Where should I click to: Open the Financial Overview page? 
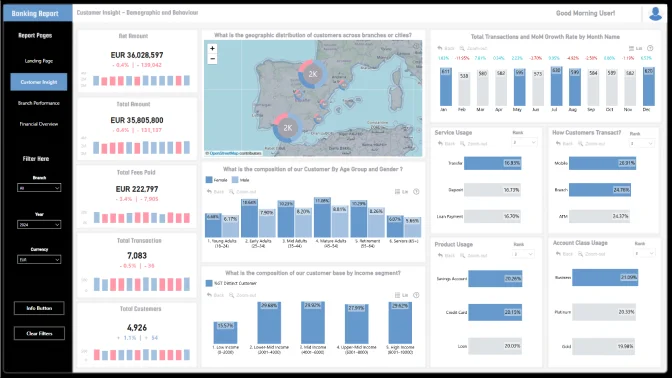[39, 124]
